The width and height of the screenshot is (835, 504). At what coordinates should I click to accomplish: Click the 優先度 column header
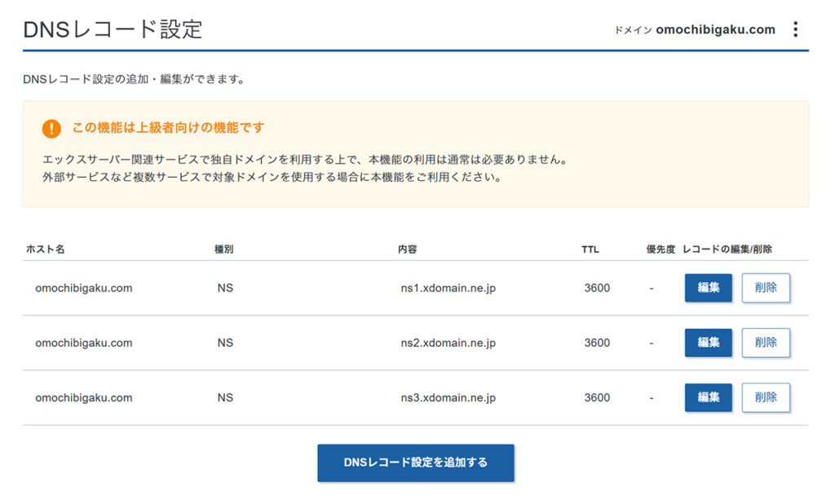tap(660, 249)
